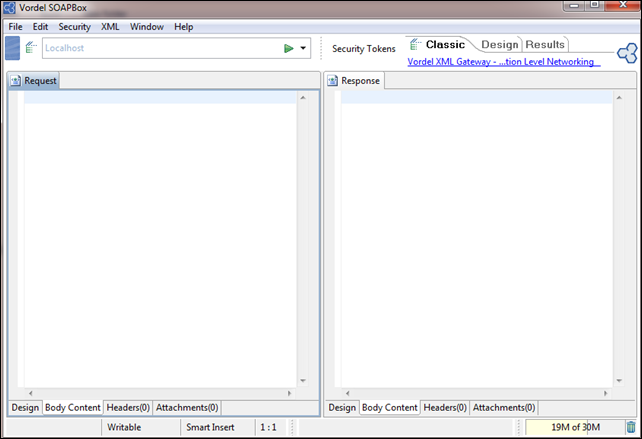Screen dimensions: 642x439
Task: Switch to the Design perspective tab
Action: point(500,44)
